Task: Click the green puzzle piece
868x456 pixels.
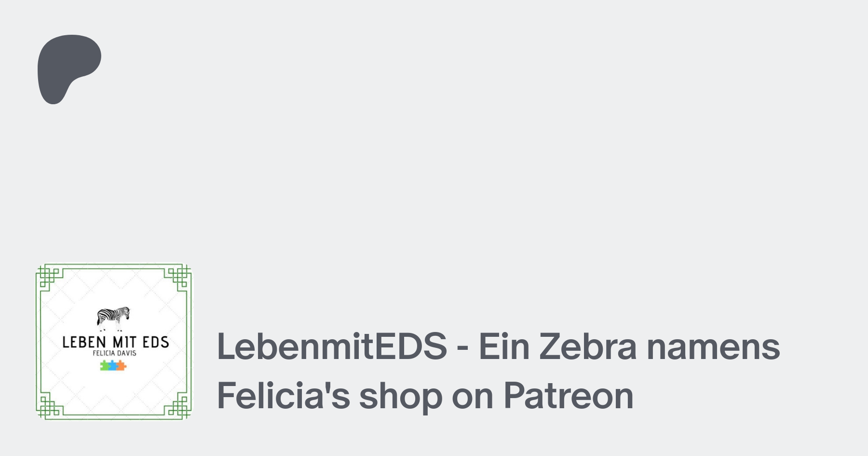Action: 105,366
